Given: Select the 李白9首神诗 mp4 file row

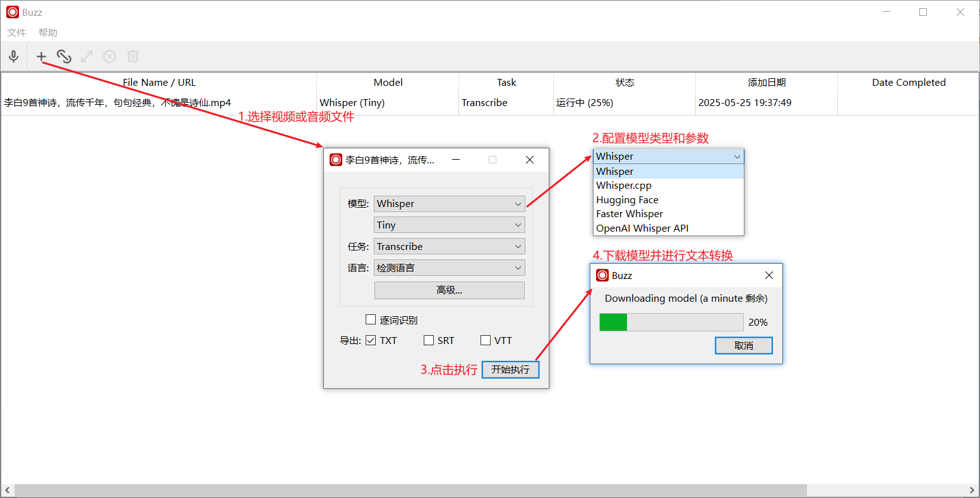Looking at the screenshot, I should coord(159,103).
